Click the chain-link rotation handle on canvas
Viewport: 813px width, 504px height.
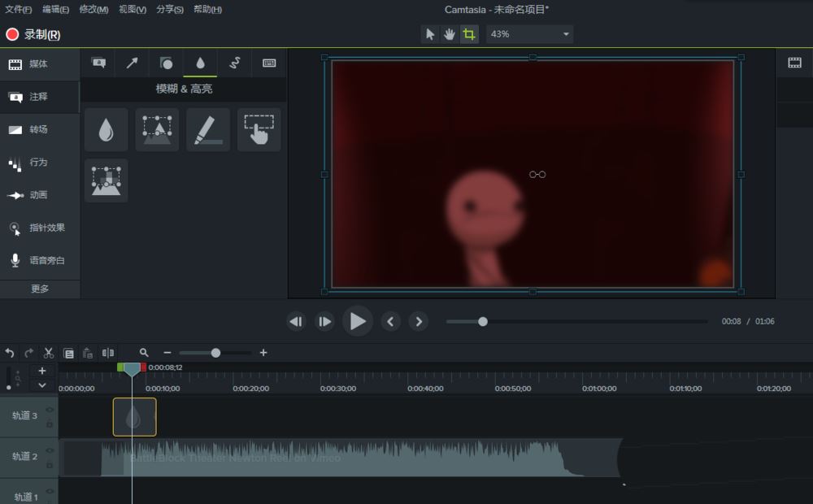[x=537, y=175]
